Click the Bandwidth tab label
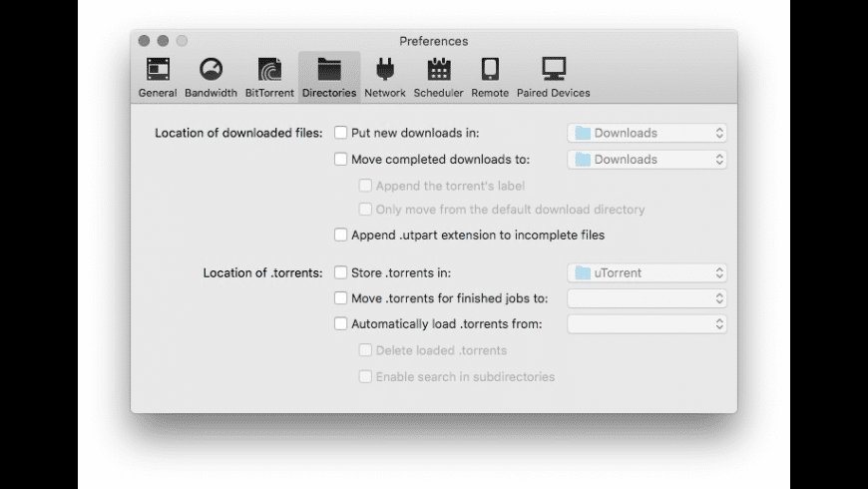 (x=211, y=93)
